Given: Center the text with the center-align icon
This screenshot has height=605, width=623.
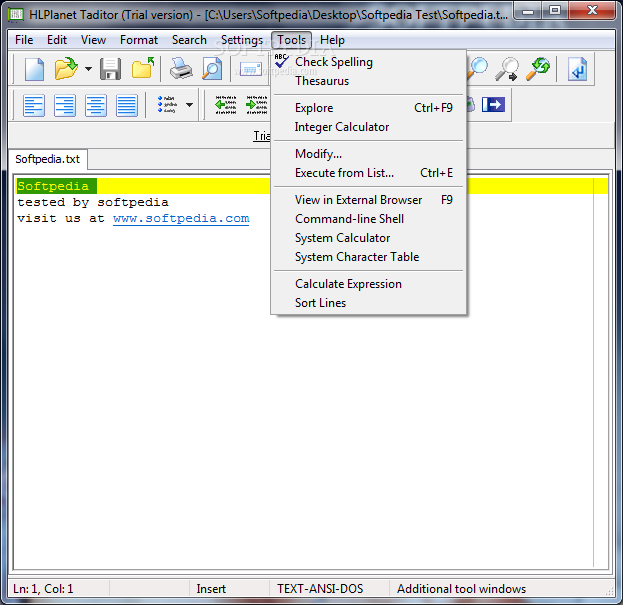Looking at the screenshot, I should (x=96, y=105).
